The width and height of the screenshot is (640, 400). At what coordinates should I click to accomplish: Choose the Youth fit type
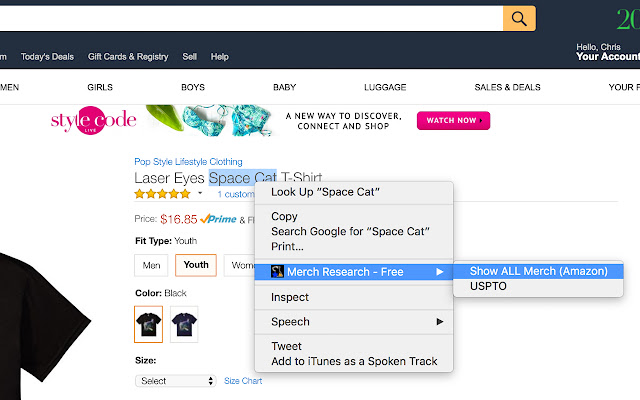pyautogui.click(x=196, y=265)
